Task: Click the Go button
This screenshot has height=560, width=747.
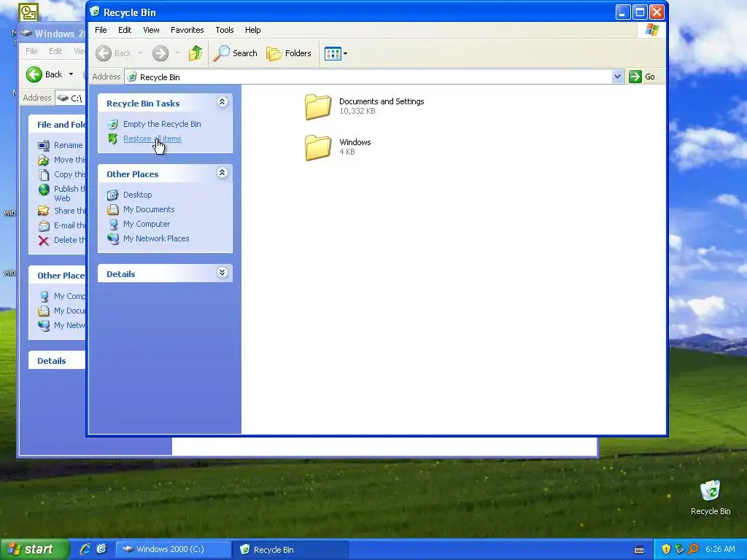Action: 642,77
